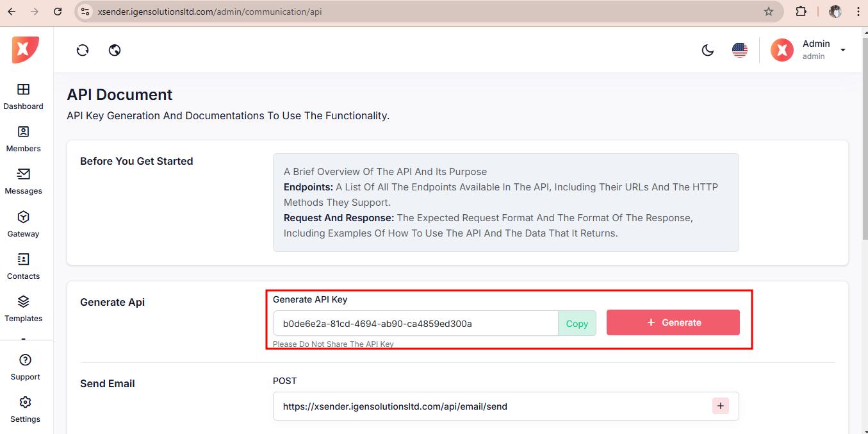Click the cache refresh sync icon
Image resolution: width=868 pixels, height=434 pixels.
coord(83,50)
